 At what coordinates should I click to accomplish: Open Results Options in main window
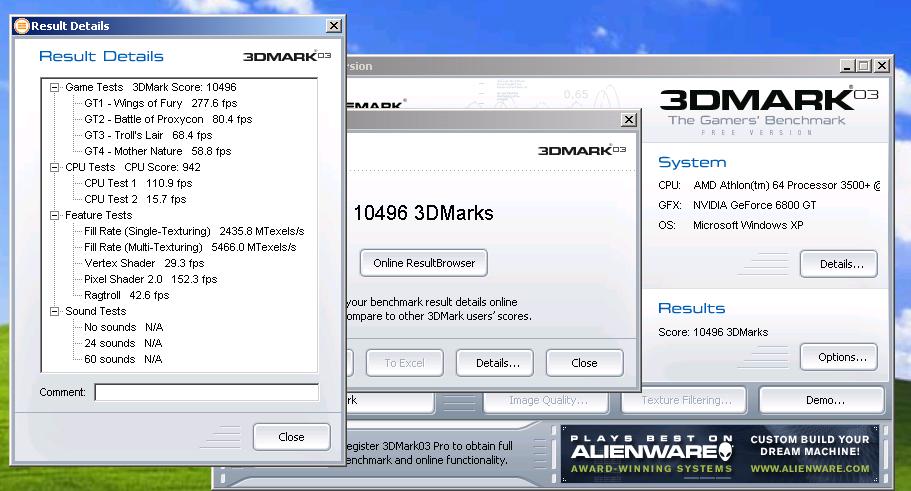click(839, 357)
